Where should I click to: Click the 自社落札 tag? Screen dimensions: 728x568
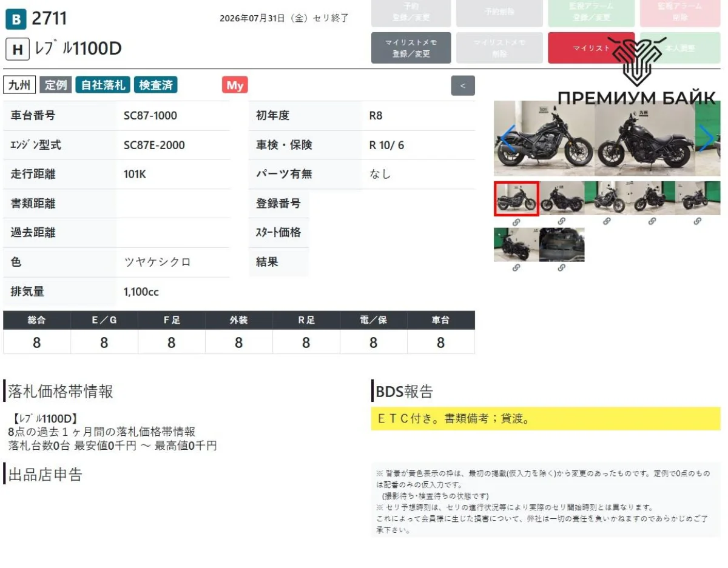103,85
